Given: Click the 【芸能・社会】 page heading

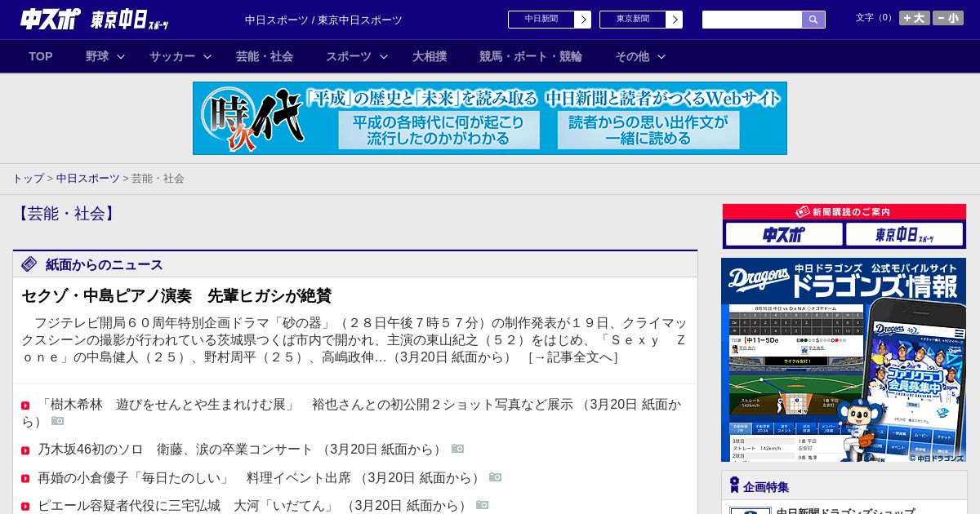Looking at the screenshot, I should pyautogui.click(x=66, y=214).
